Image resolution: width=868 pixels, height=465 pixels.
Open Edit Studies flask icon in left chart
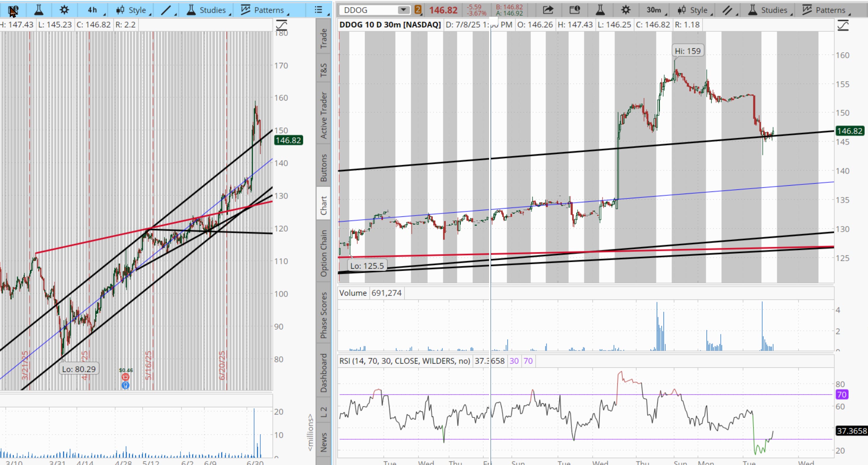click(39, 10)
